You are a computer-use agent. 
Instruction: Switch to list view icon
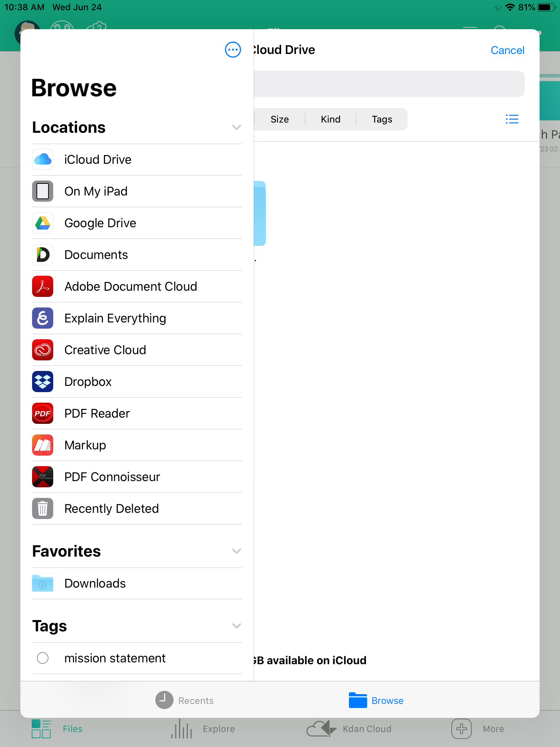point(512,119)
